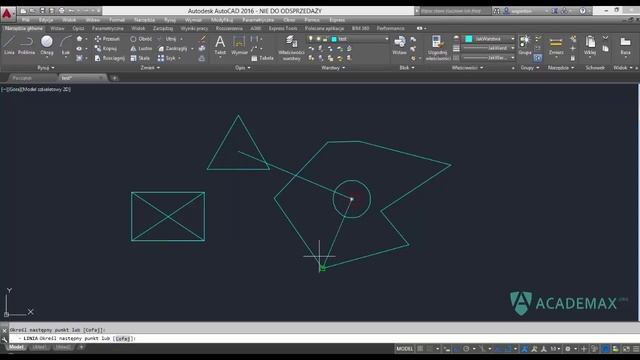The height and width of the screenshot is (360, 640).
Task: Open the Zarządzaj ribbon tab
Action: tap(163, 28)
